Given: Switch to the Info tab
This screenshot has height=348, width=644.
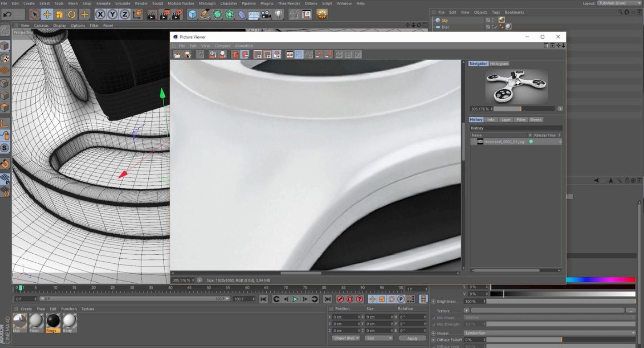Looking at the screenshot, I should pos(491,120).
